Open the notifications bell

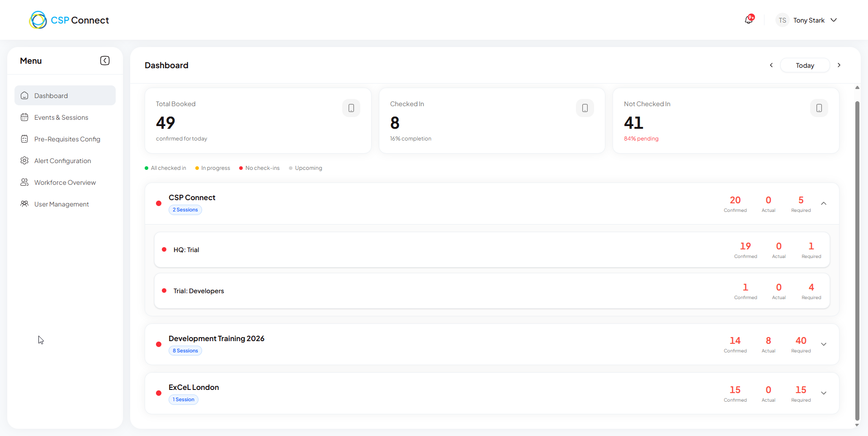point(749,20)
